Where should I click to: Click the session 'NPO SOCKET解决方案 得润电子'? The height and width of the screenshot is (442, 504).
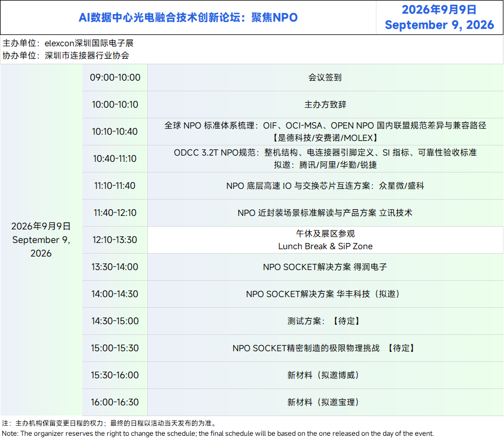325,267
